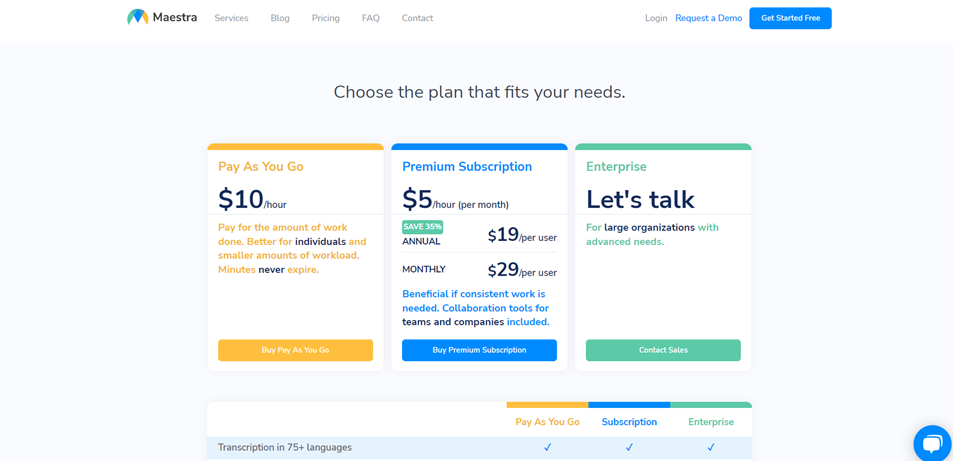This screenshot has height=461, width=953.
Task: Navigate to the Contact page
Action: pos(417,18)
